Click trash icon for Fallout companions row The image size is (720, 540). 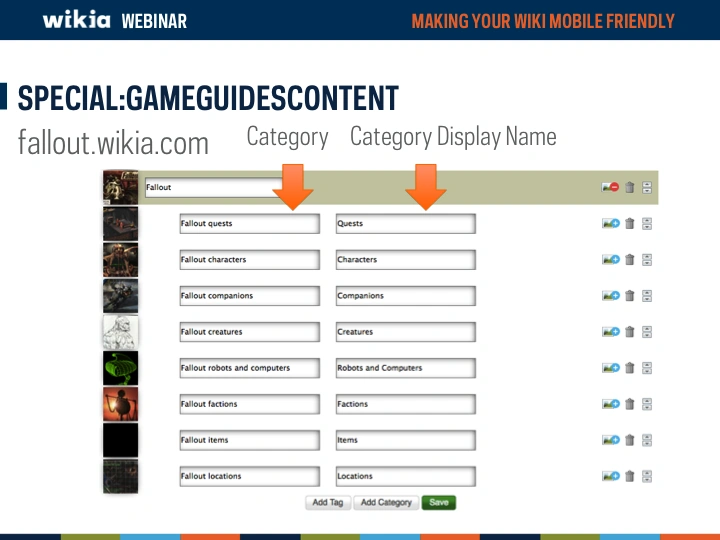pyautogui.click(x=630, y=296)
